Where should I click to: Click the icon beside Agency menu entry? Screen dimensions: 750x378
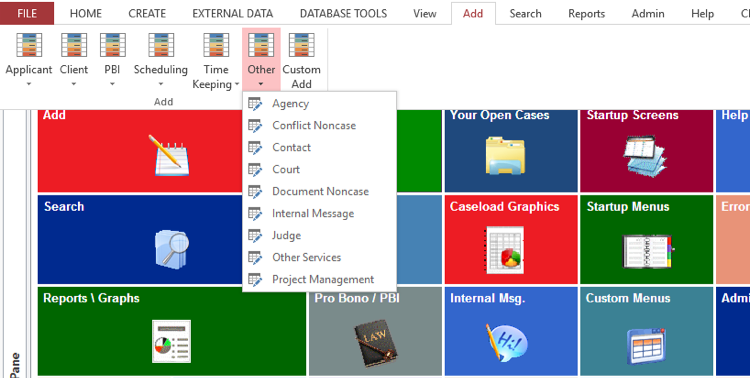click(x=255, y=104)
